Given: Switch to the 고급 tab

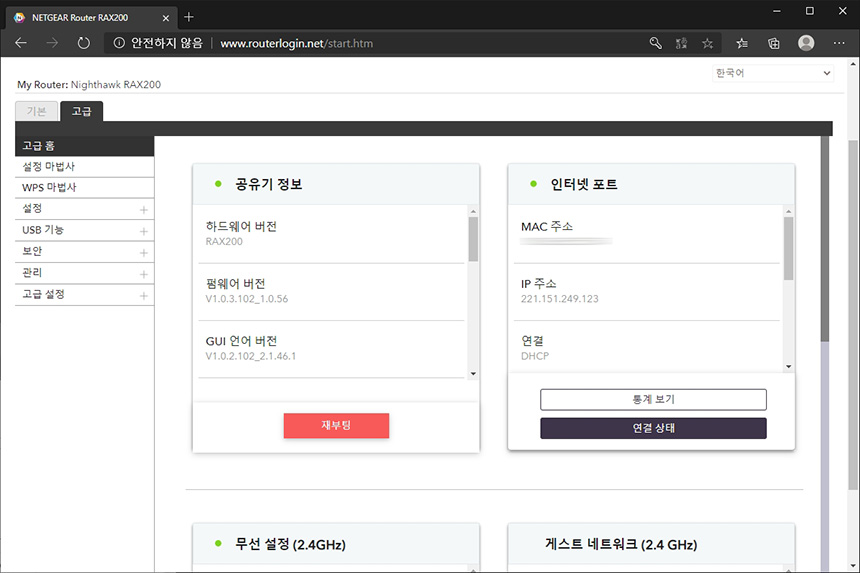Looking at the screenshot, I should [x=81, y=111].
